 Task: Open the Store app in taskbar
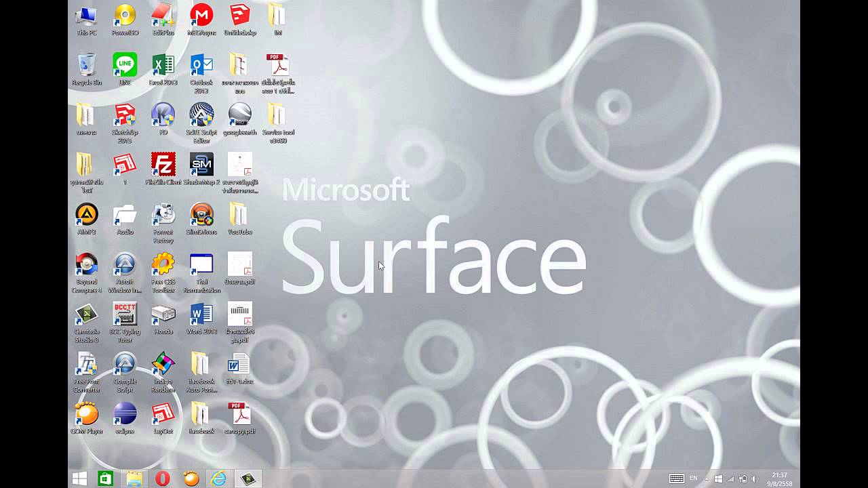click(x=105, y=479)
